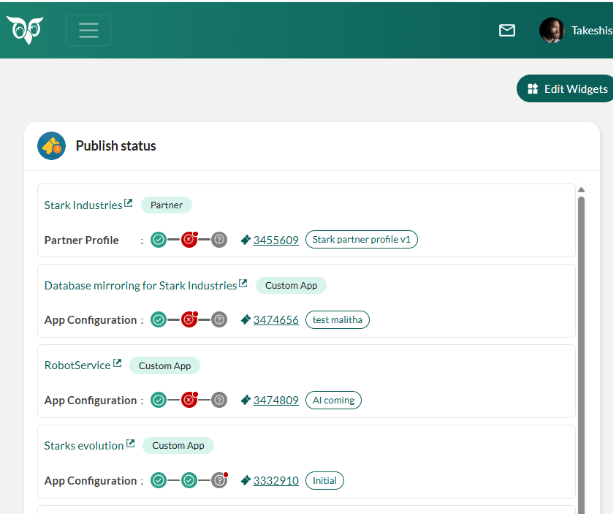Click the Edit Widgets button

pyautogui.click(x=565, y=89)
